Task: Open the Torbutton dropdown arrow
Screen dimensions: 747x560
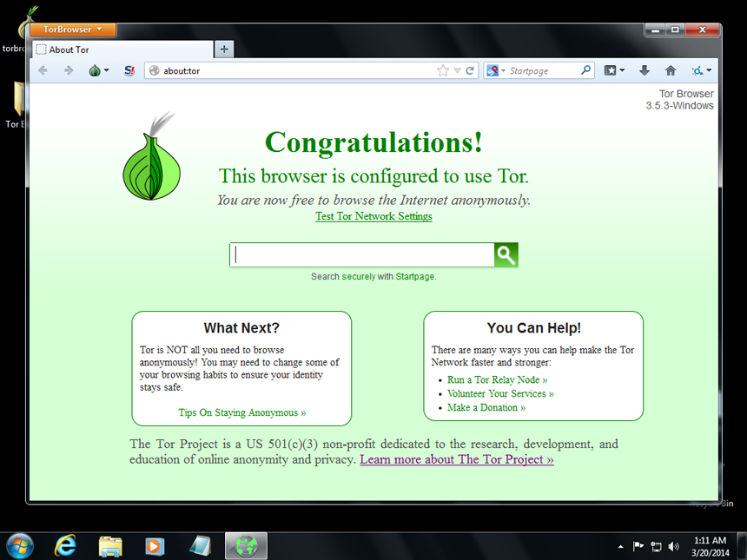Action: coord(108,70)
